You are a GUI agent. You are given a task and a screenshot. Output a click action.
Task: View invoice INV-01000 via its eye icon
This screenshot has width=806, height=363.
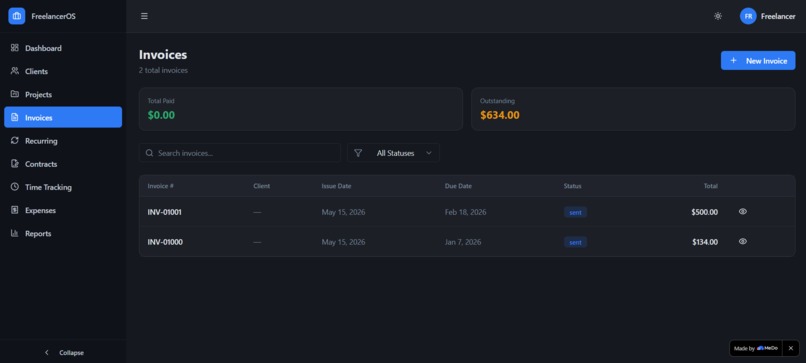(x=742, y=241)
